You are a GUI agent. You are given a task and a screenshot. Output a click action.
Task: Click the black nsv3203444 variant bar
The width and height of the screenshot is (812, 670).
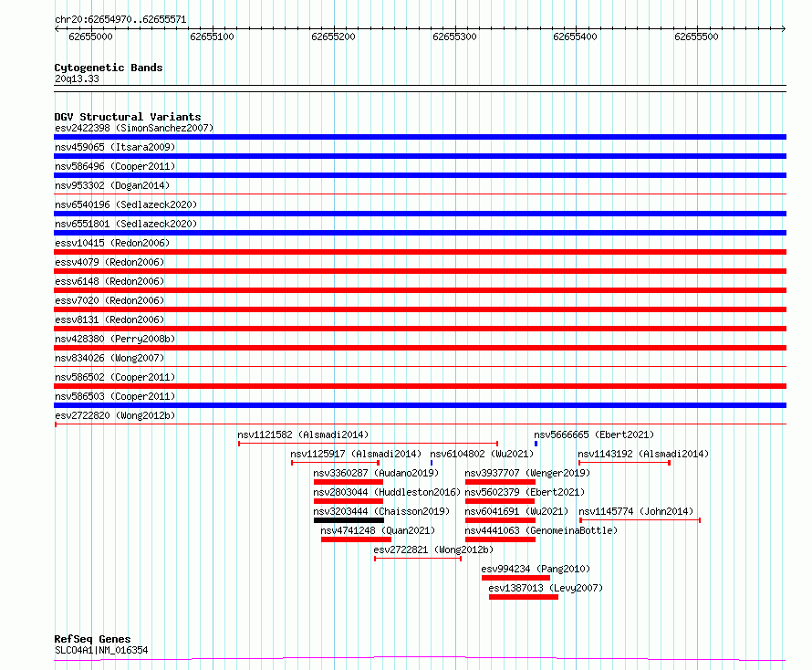click(x=349, y=520)
